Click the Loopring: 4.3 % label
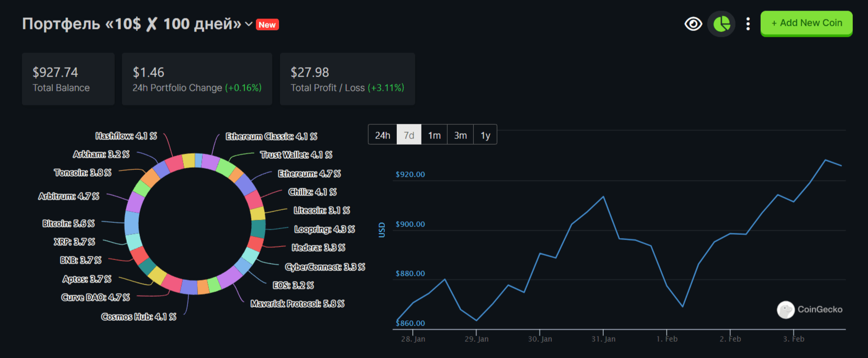868x358 pixels. [x=325, y=229]
